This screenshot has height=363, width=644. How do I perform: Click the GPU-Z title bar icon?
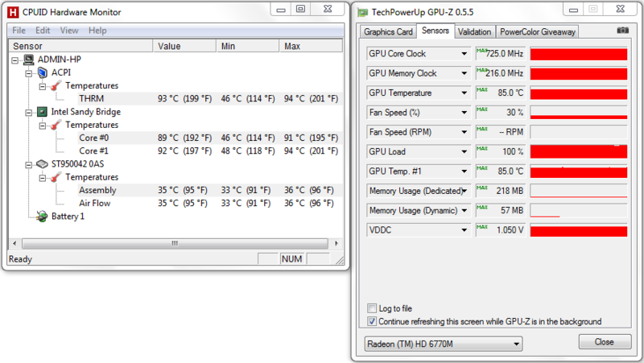(x=363, y=13)
